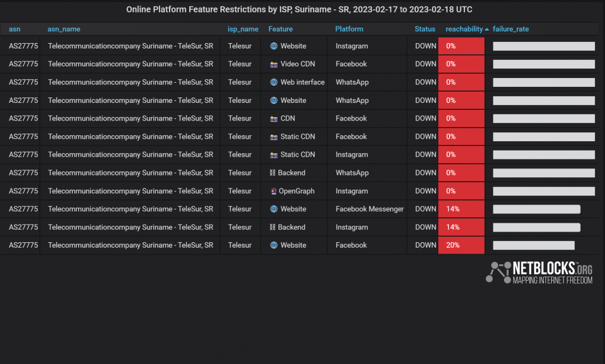Click failure rate bar for Website Instagram row
605x364 pixels.
click(x=544, y=46)
